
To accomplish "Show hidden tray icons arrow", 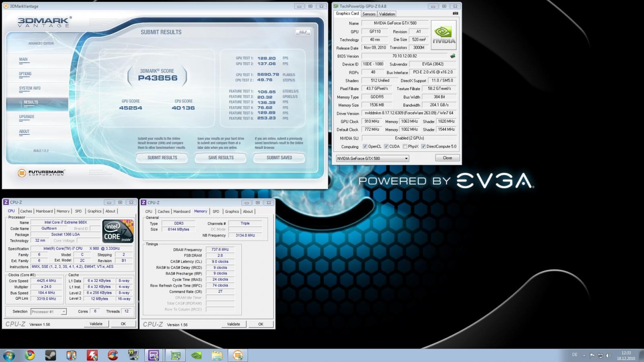I will (x=584, y=356).
